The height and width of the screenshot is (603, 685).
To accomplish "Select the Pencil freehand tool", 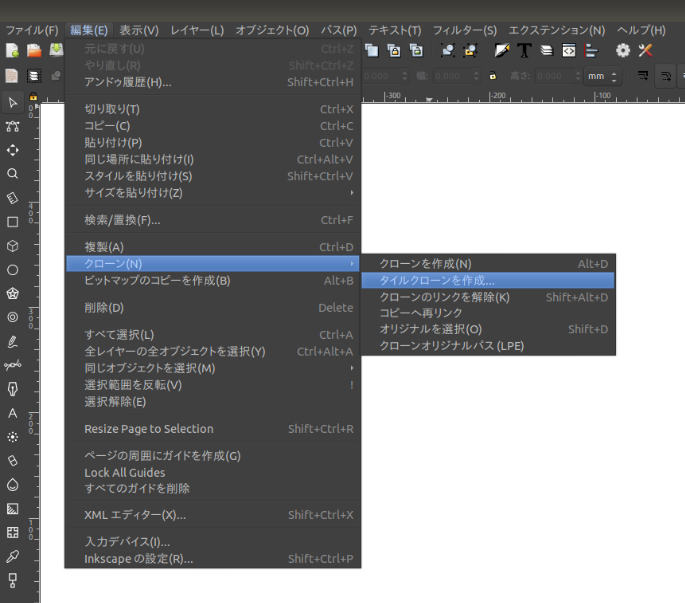I will tap(13, 341).
